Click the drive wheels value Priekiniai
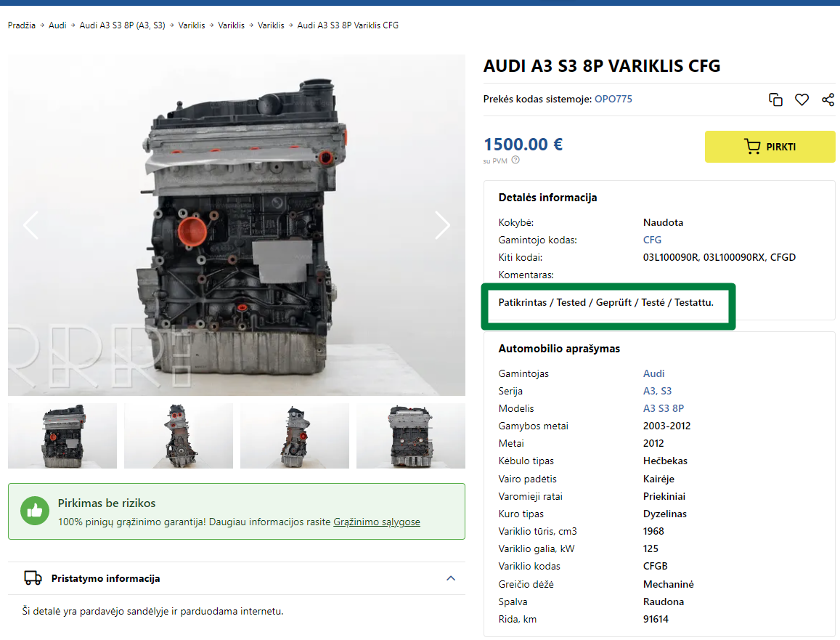Image resolution: width=840 pixels, height=640 pixels. [664, 496]
